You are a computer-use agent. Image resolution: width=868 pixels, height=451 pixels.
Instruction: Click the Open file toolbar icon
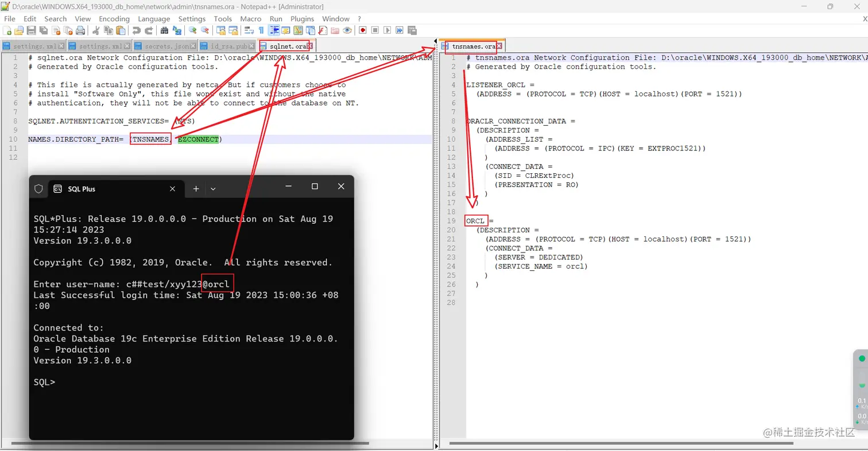point(19,30)
